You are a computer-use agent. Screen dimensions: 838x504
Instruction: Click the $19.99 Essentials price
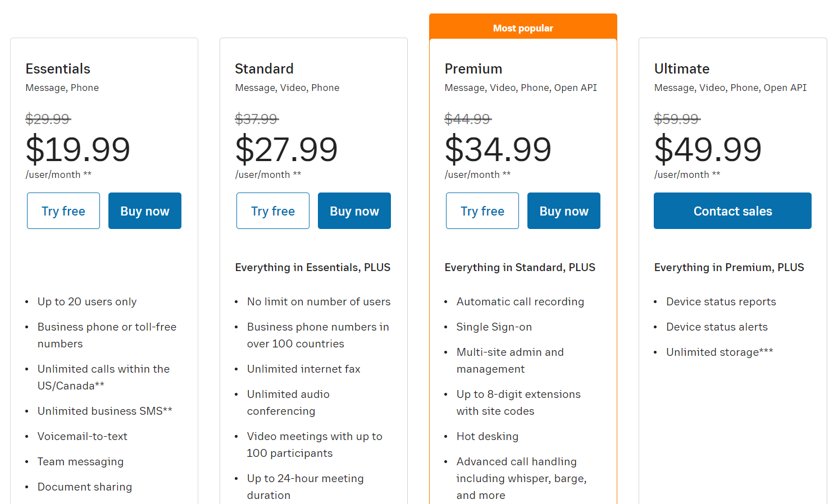[78, 149]
